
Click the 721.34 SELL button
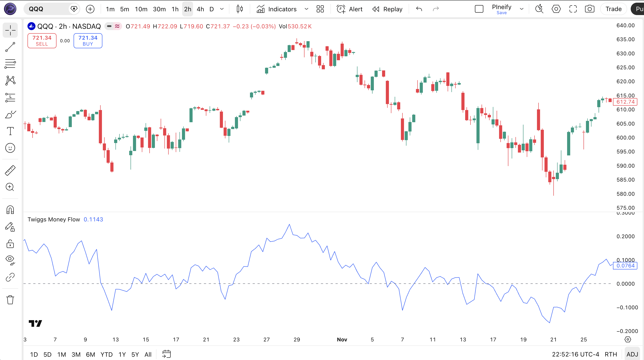click(42, 41)
